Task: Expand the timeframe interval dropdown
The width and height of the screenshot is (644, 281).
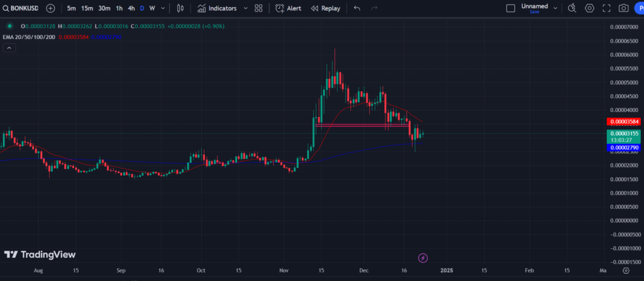Action: point(163,8)
